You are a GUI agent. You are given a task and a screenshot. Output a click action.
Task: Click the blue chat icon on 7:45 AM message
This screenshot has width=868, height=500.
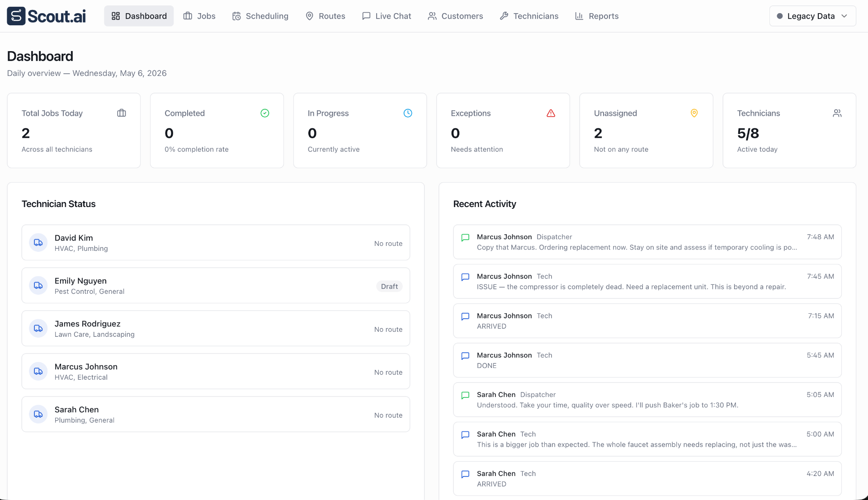[465, 277]
